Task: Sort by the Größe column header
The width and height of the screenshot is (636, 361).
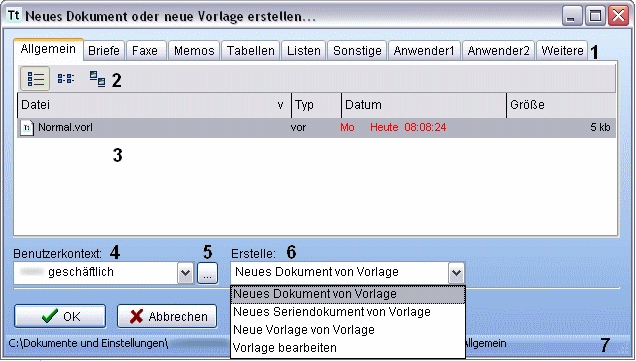Action: 561,105
